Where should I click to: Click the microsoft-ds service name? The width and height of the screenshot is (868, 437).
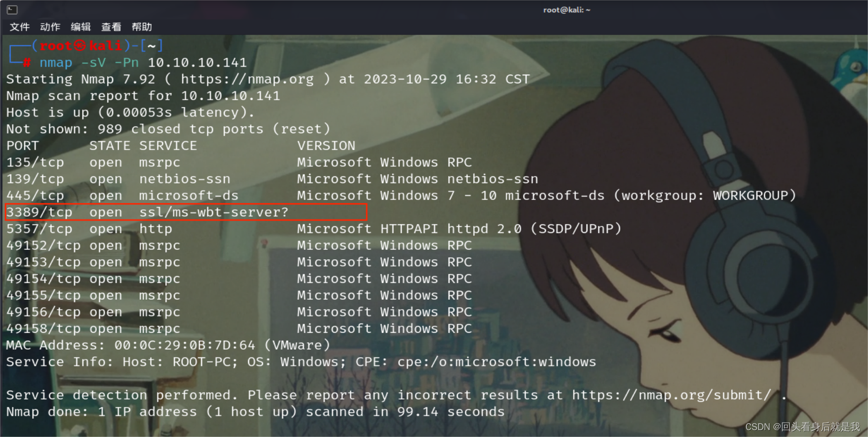(189, 196)
